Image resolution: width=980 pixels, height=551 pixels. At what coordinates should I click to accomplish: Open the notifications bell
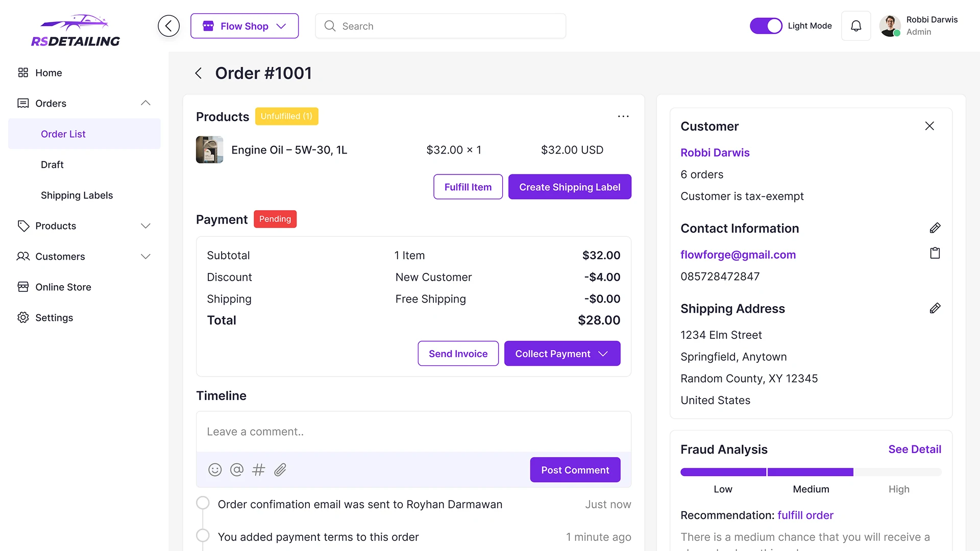tap(856, 26)
